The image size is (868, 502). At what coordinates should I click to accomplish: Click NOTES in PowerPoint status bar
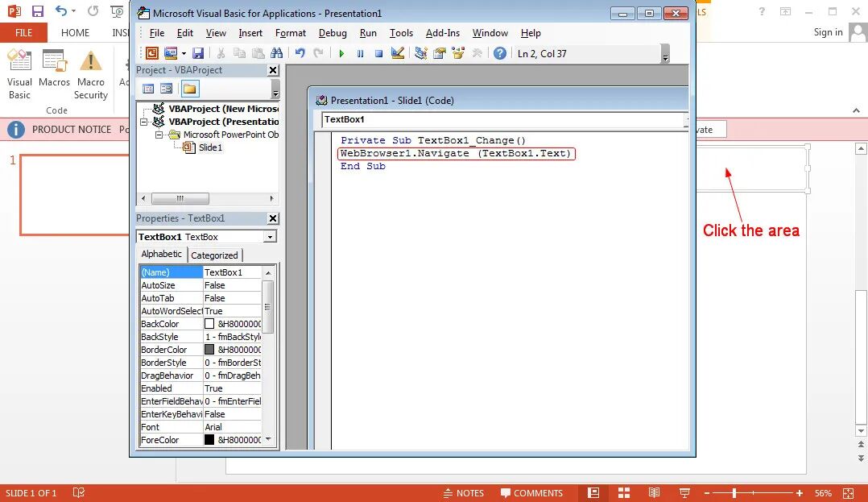point(464,493)
